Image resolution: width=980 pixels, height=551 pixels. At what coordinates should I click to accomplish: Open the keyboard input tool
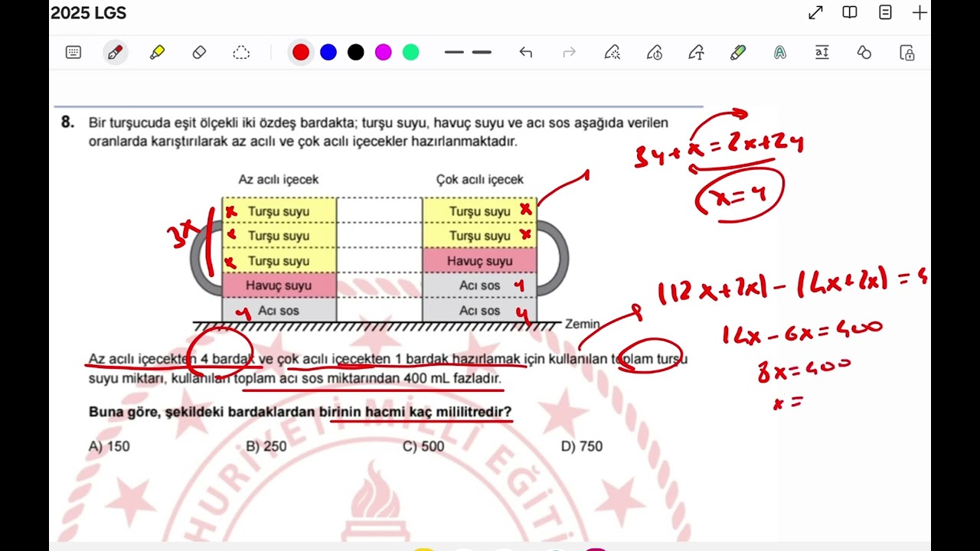73,53
